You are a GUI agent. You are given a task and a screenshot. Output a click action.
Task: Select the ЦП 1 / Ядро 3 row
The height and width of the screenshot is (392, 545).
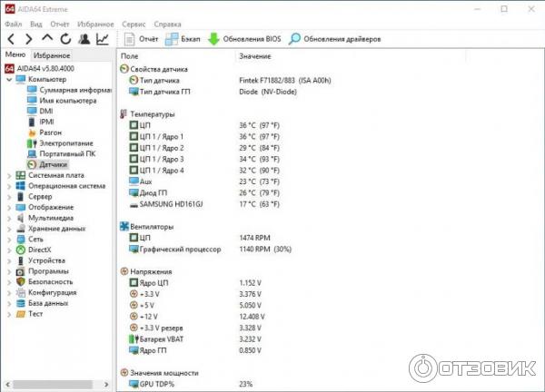point(204,159)
